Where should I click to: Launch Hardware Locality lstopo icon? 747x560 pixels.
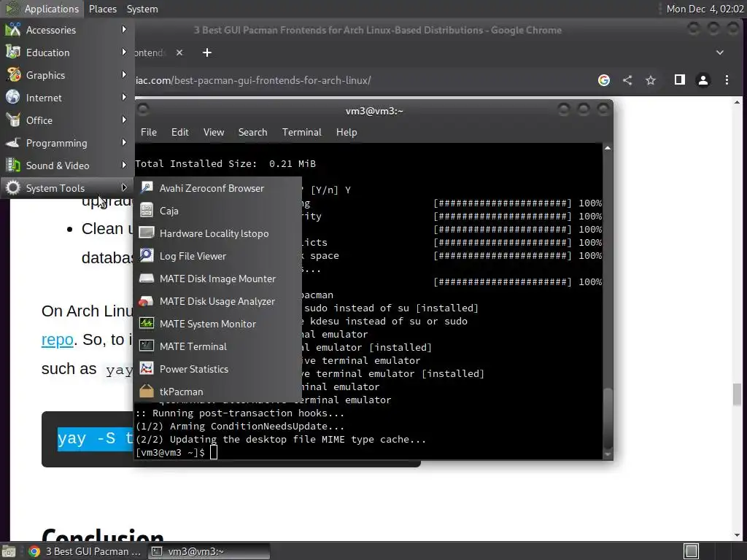(x=146, y=233)
